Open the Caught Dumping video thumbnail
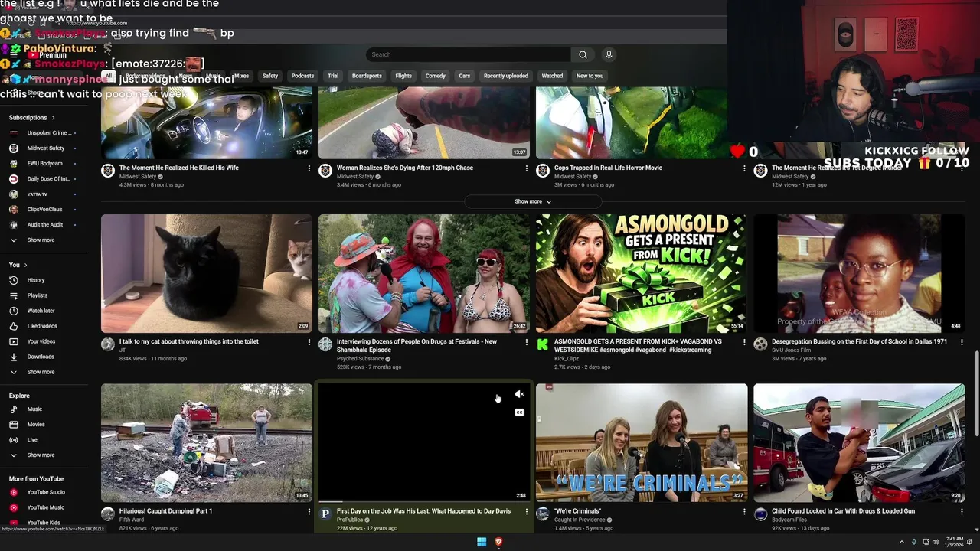 click(x=207, y=443)
